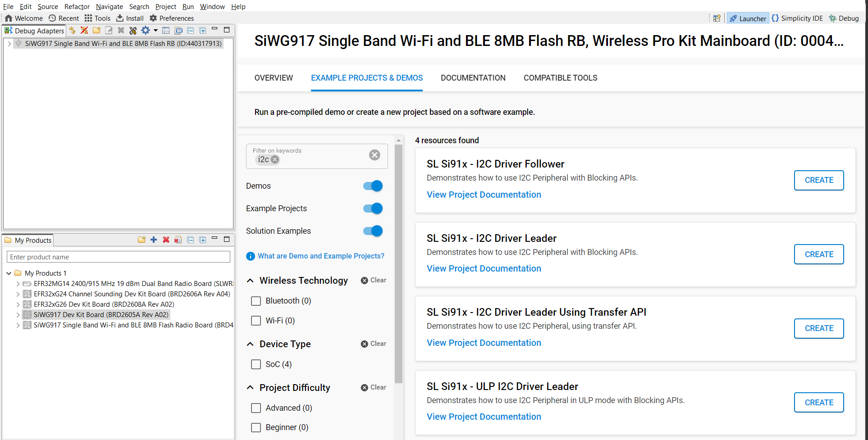868x440 pixels.
Task: Expand the SiWG917 Dev Kit Board tree item
Action: coord(18,314)
